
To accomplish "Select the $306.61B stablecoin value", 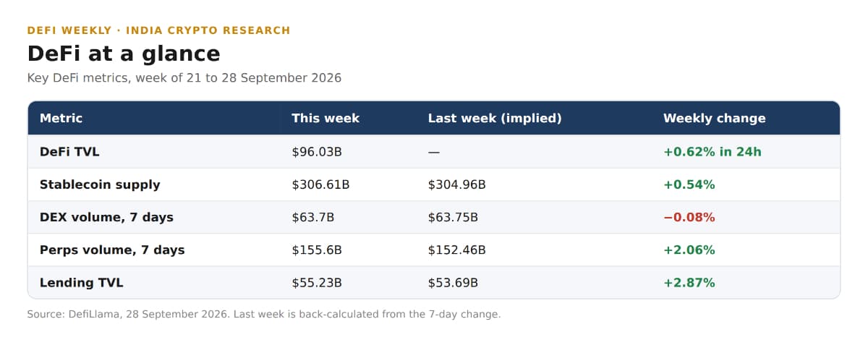I will coord(320,184).
